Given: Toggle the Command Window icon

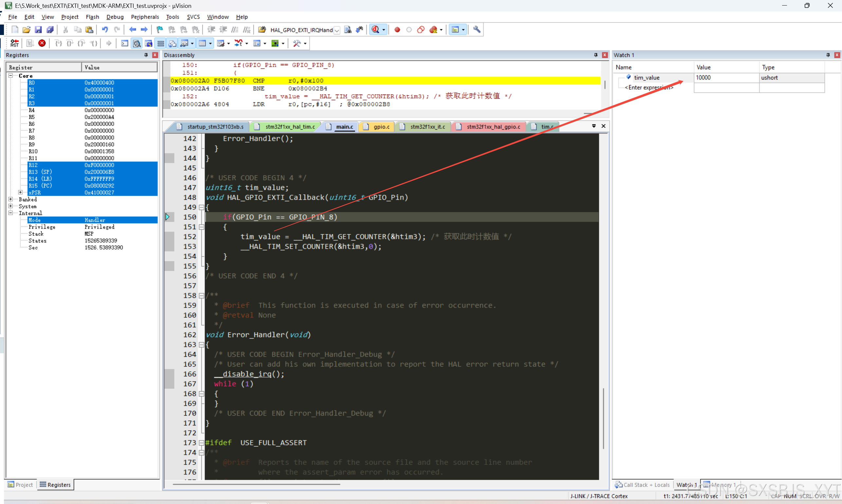Looking at the screenshot, I should (x=125, y=43).
